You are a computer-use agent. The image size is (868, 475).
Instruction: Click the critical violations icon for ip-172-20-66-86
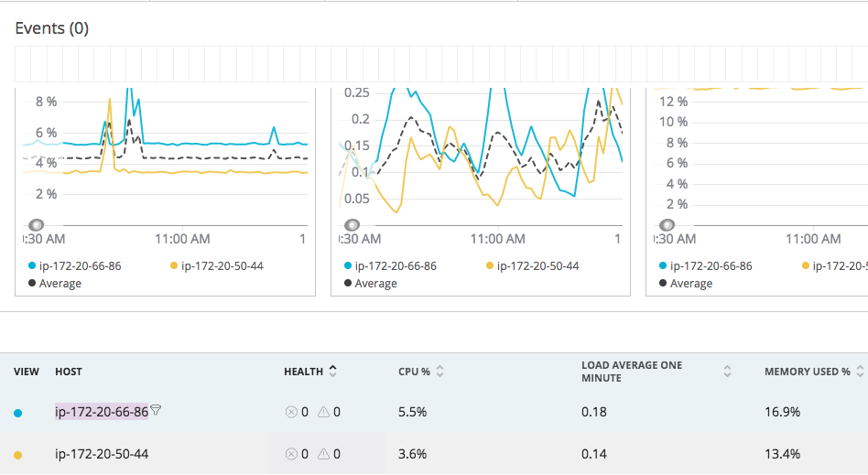click(x=291, y=412)
